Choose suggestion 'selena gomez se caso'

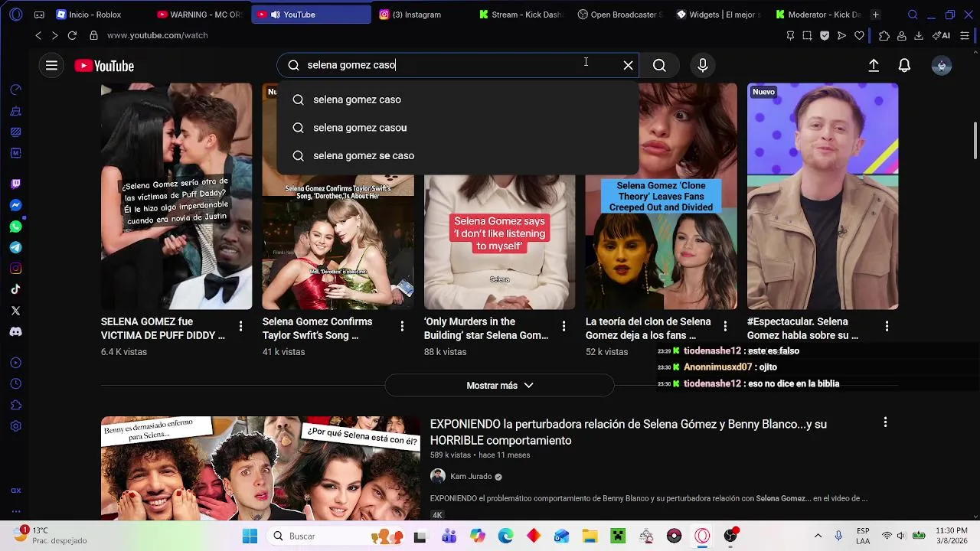click(458, 155)
